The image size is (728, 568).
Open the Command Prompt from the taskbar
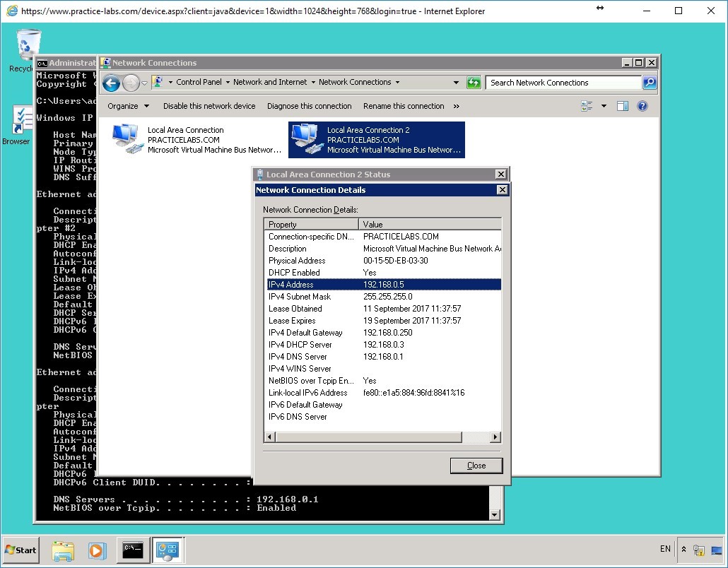pos(132,550)
